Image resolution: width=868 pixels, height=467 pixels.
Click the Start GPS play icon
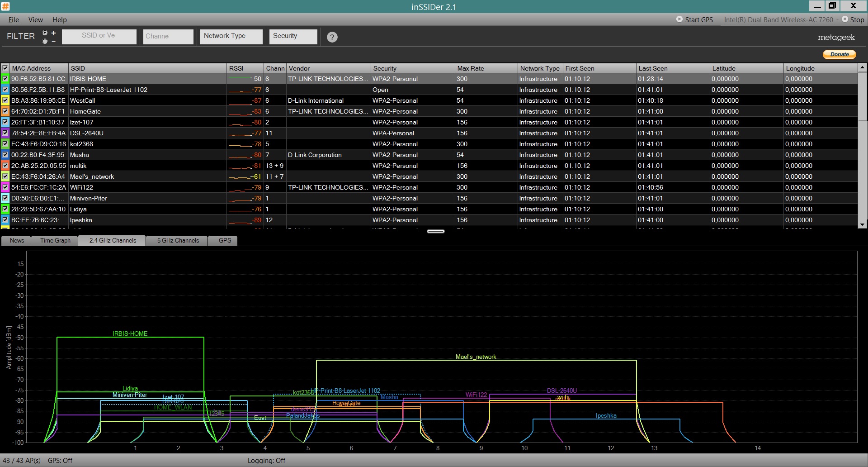pyautogui.click(x=679, y=19)
